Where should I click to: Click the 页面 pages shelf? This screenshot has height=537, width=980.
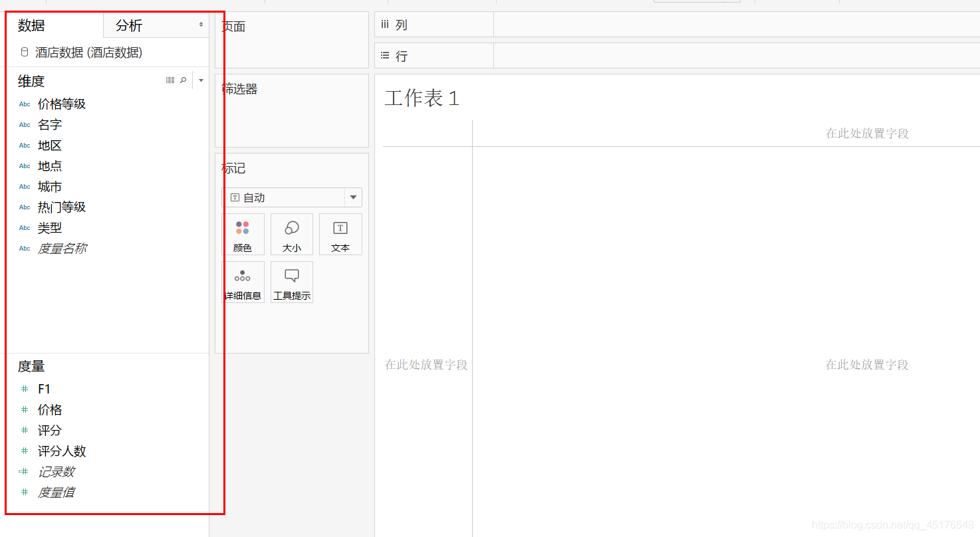(x=292, y=40)
